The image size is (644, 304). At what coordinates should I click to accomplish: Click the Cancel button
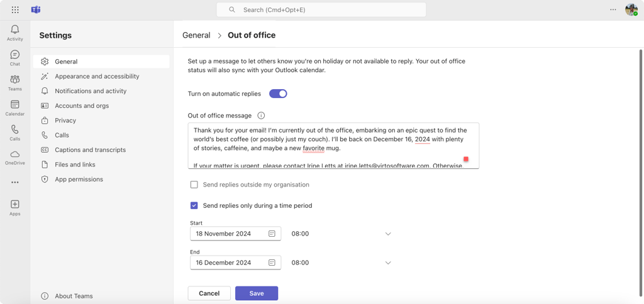pos(209,293)
